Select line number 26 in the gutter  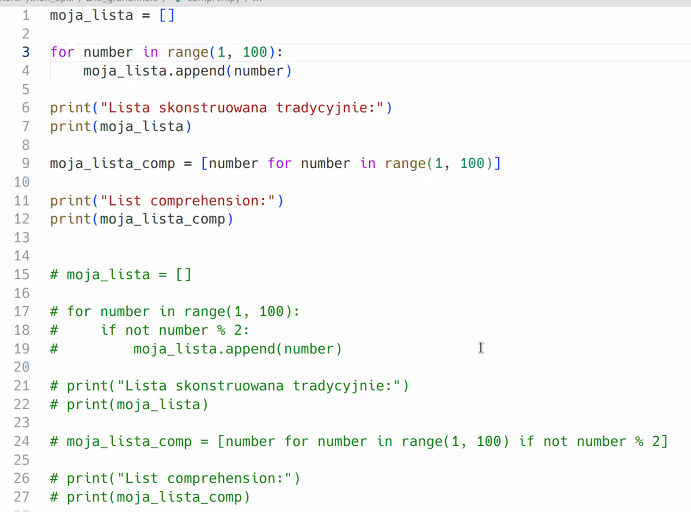pyautogui.click(x=22, y=478)
